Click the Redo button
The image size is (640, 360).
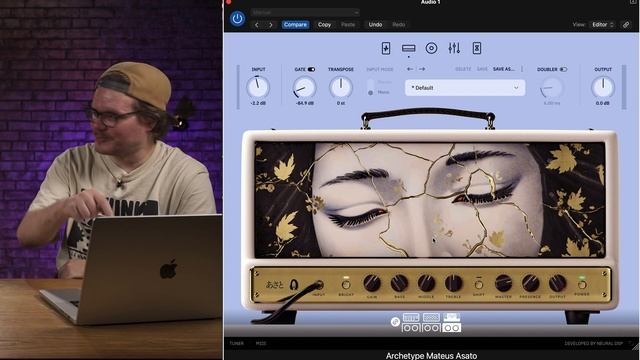pos(399,25)
